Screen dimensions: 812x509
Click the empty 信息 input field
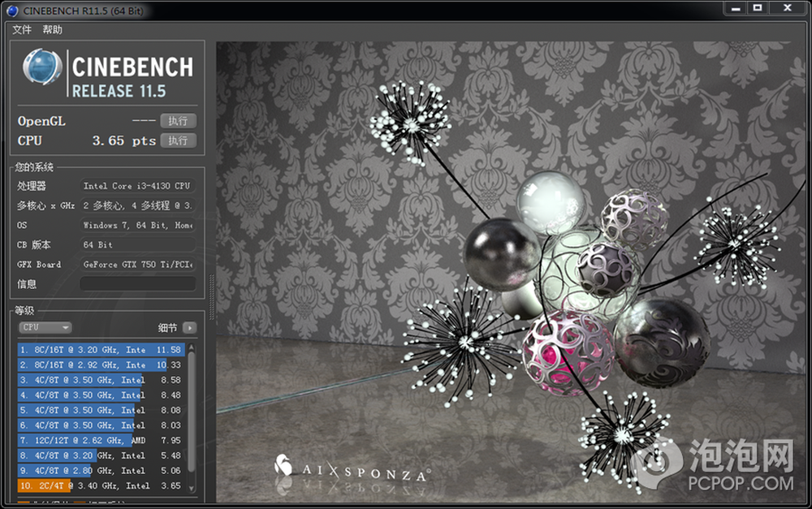coord(138,284)
